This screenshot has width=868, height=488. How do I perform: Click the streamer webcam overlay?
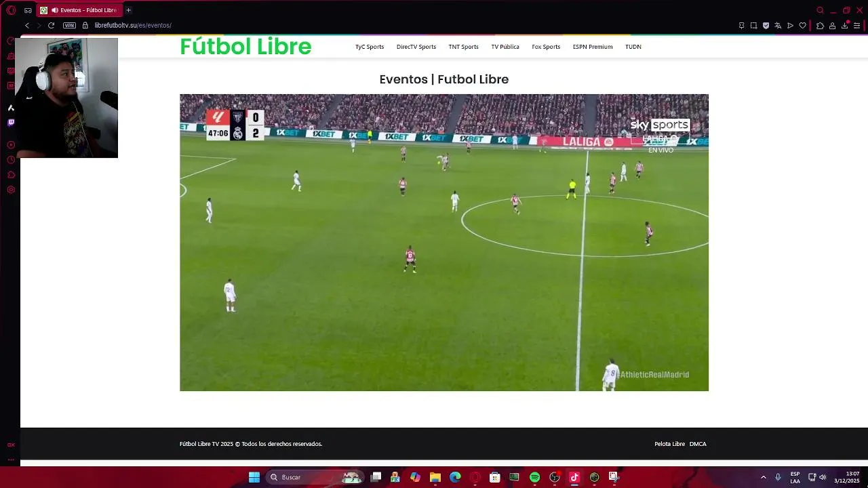pyautogui.click(x=66, y=98)
